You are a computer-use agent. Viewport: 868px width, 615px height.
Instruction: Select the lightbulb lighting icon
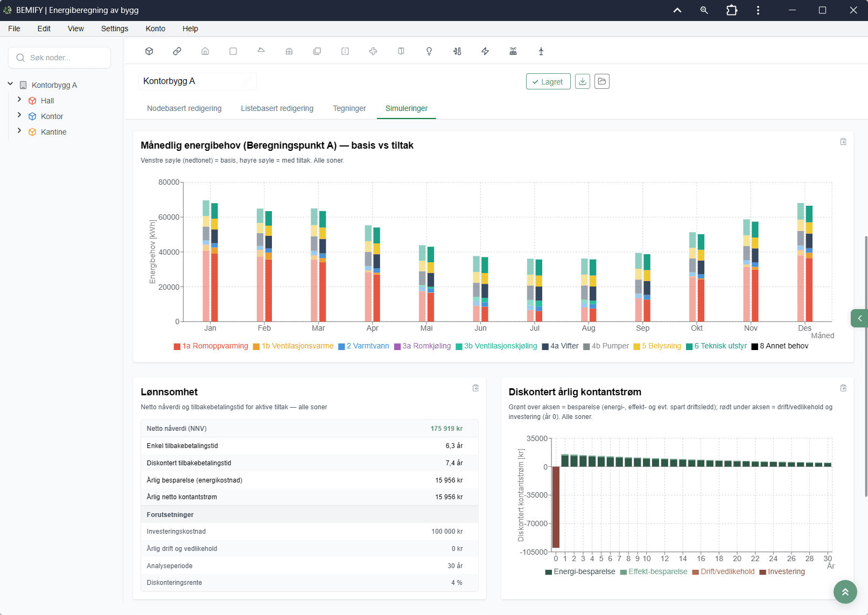click(x=429, y=51)
